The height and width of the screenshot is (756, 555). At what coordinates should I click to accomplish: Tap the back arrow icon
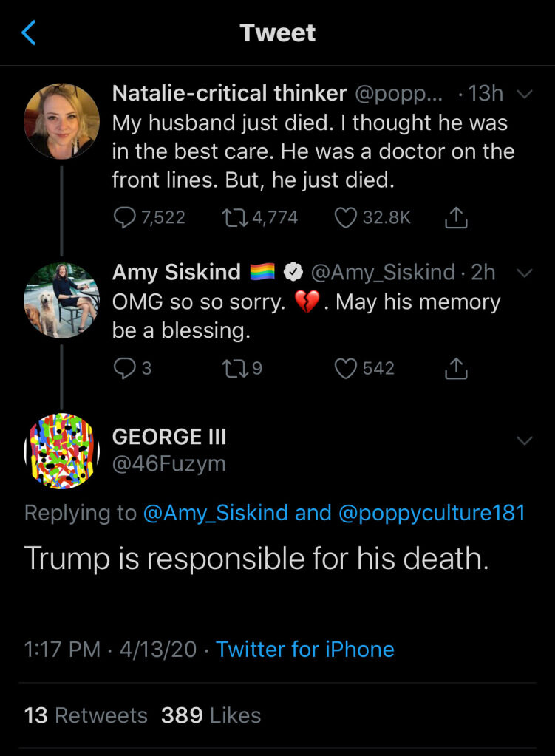(x=29, y=33)
